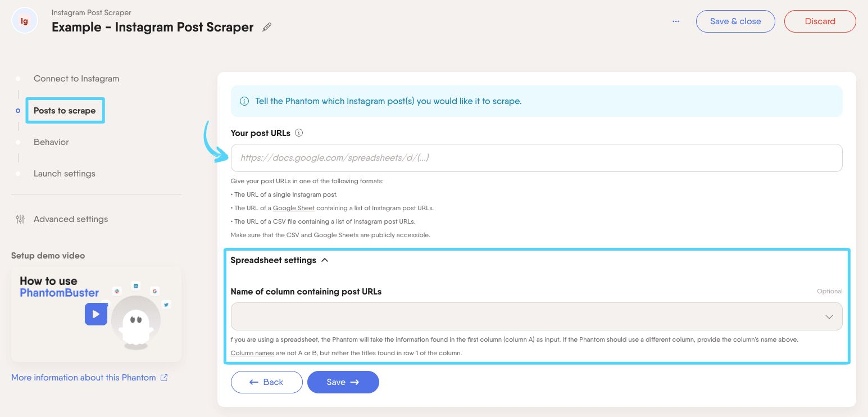Go to the Behavior step
Screen dimensions: 868x417
tap(51, 142)
